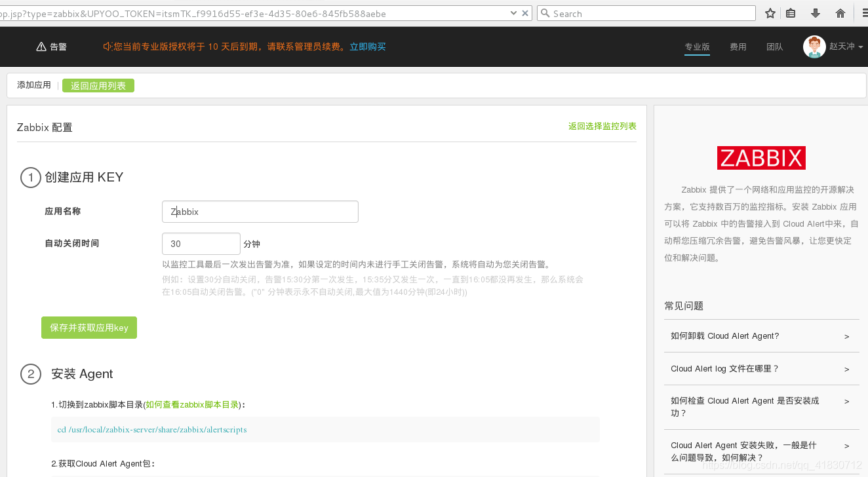Expand FAQ 如何卸载 Cloud Alert Agent?

(x=761, y=336)
